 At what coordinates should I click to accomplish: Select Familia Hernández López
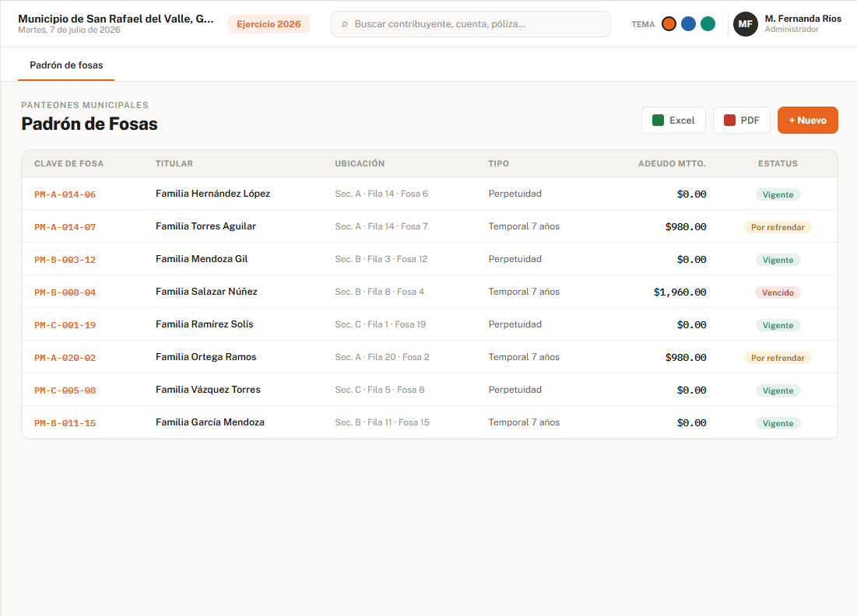point(212,194)
